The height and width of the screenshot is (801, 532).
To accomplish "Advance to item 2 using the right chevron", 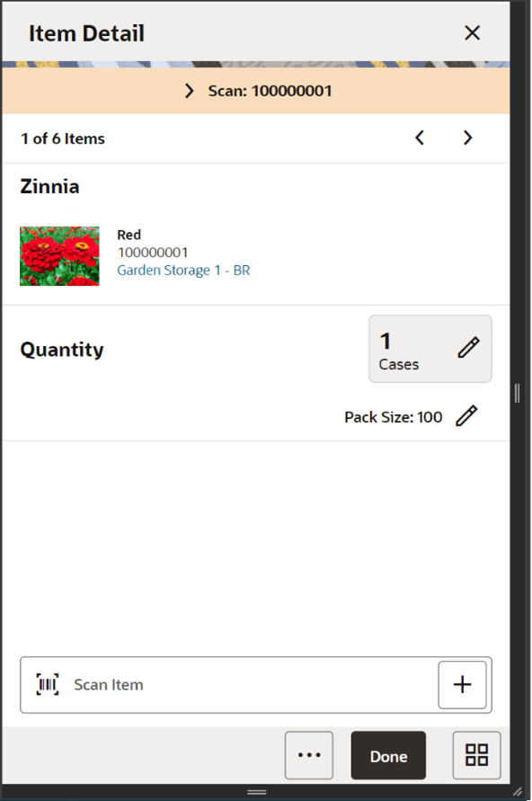I will point(467,138).
